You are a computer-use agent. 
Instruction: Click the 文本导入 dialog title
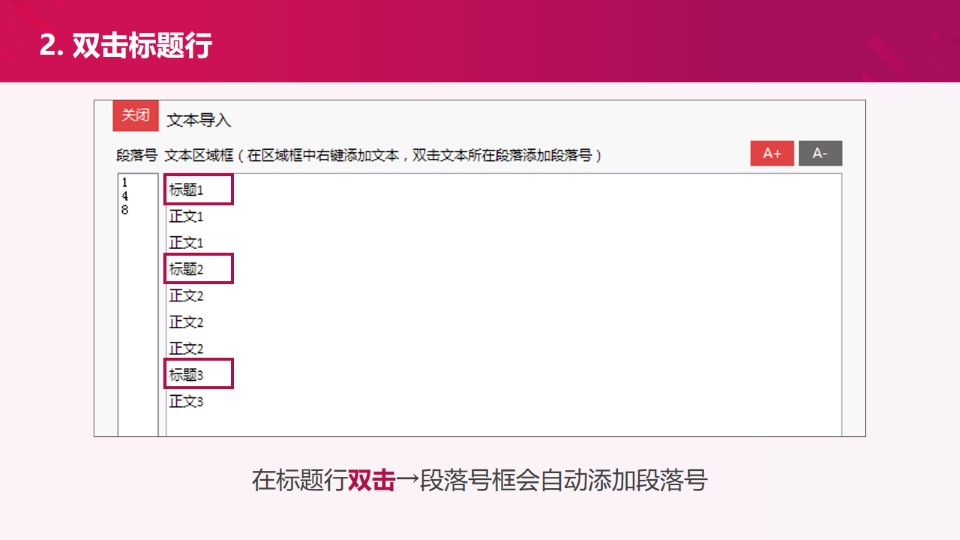[198, 120]
